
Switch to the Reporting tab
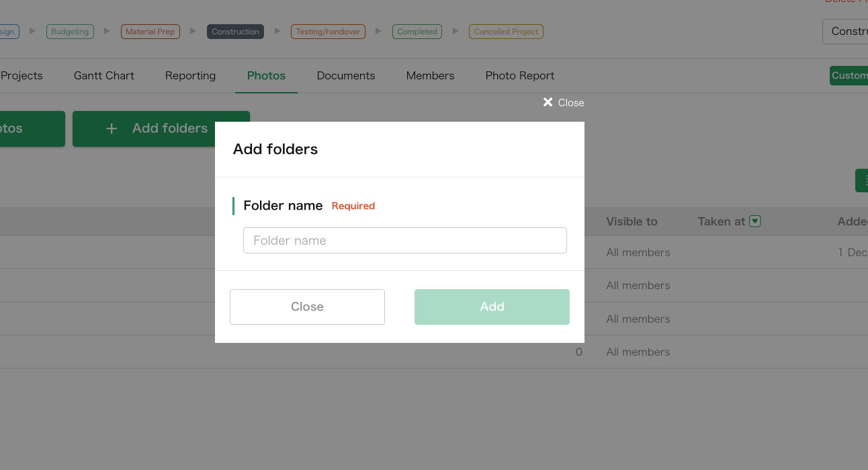point(190,76)
